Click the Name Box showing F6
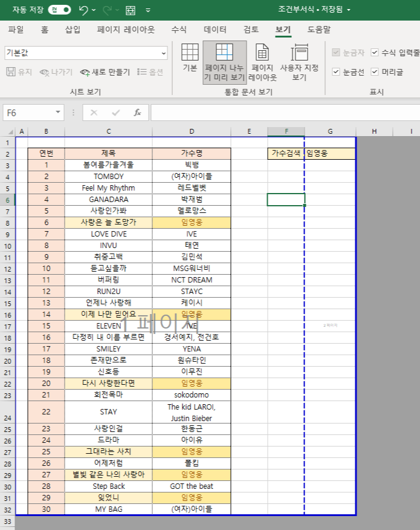The height and width of the screenshot is (530, 420). pyautogui.click(x=28, y=113)
